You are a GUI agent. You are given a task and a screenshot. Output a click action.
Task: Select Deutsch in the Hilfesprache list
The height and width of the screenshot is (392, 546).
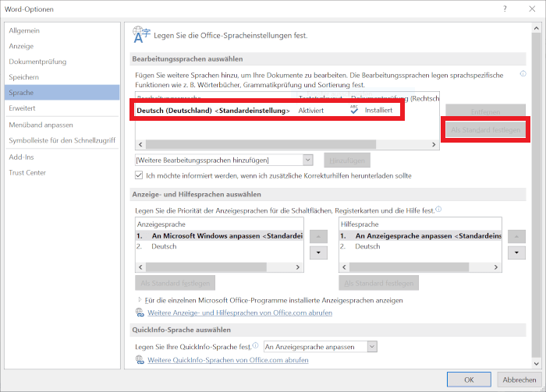coord(420,246)
